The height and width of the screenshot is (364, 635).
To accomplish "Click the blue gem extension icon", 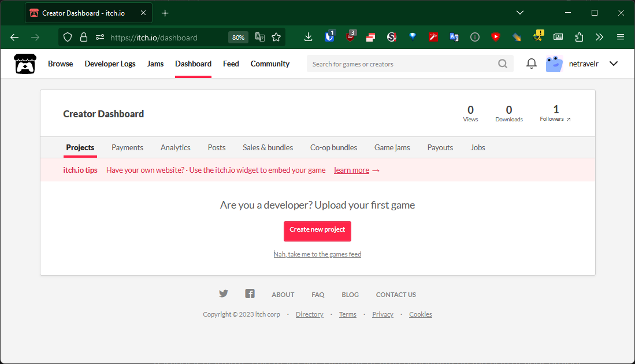I will (x=413, y=37).
